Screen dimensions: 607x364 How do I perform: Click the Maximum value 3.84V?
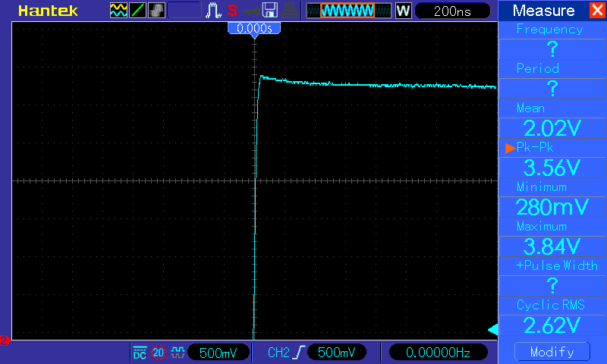[x=552, y=246]
